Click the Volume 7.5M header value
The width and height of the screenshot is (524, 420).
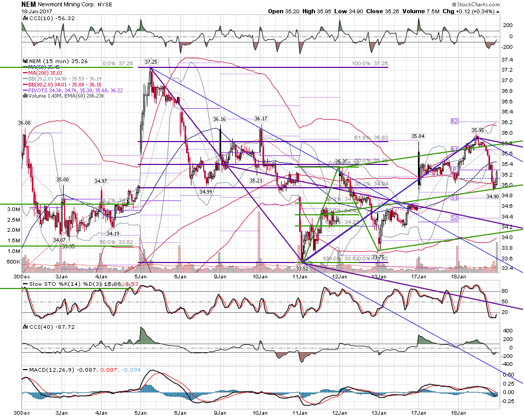(x=421, y=11)
